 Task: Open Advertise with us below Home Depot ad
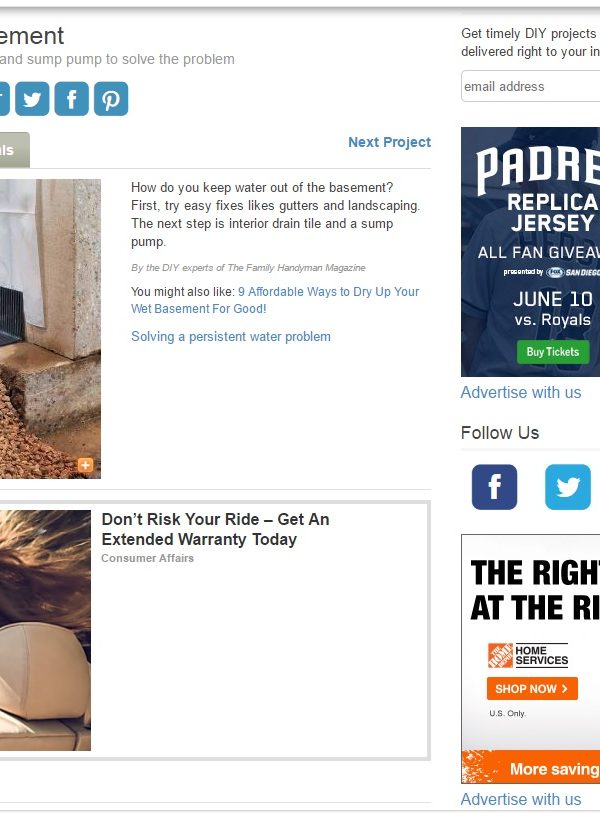pyautogui.click(x=521, y=799)
